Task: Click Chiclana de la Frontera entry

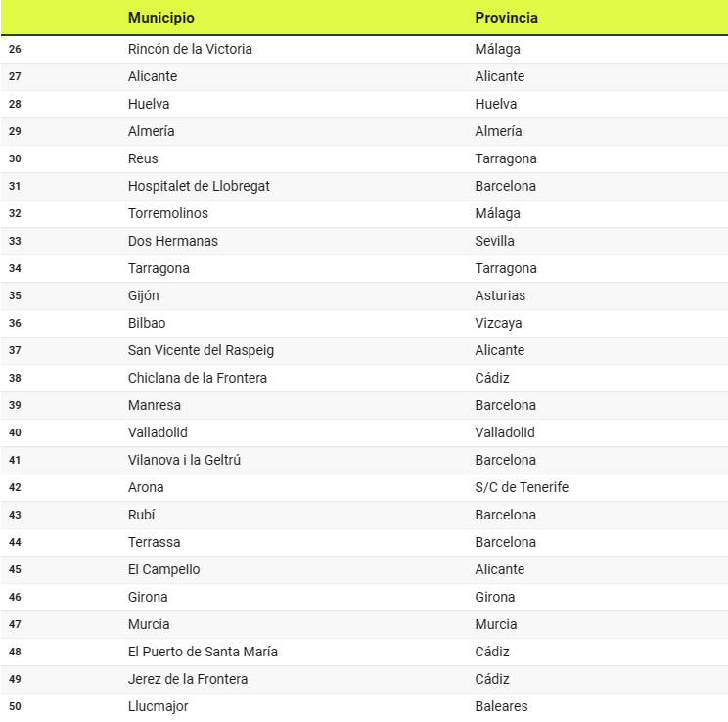Action: coord(198,378)
